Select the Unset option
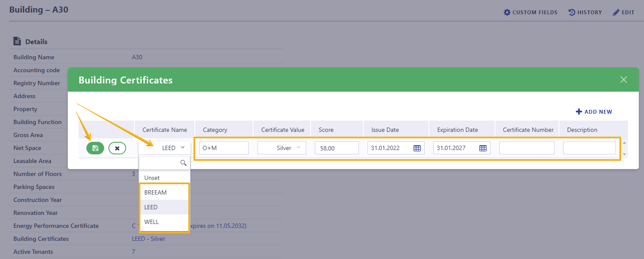 click(x=164, y=178)
